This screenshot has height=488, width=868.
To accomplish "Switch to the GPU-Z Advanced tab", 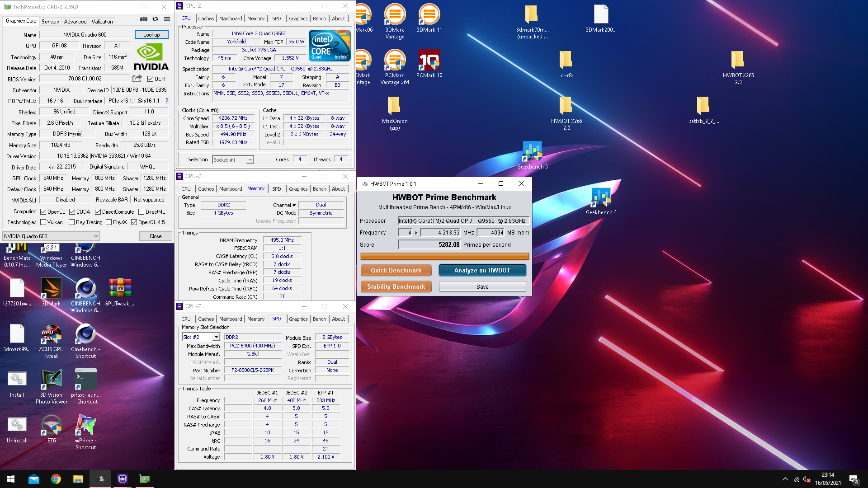I will tap(75, 21).
